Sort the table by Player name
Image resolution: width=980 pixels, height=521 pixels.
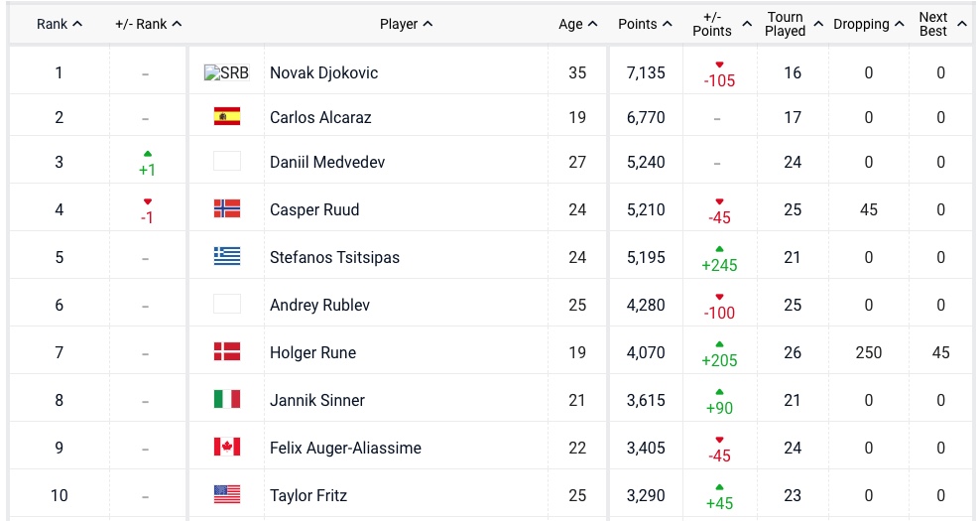coord(406,24)
